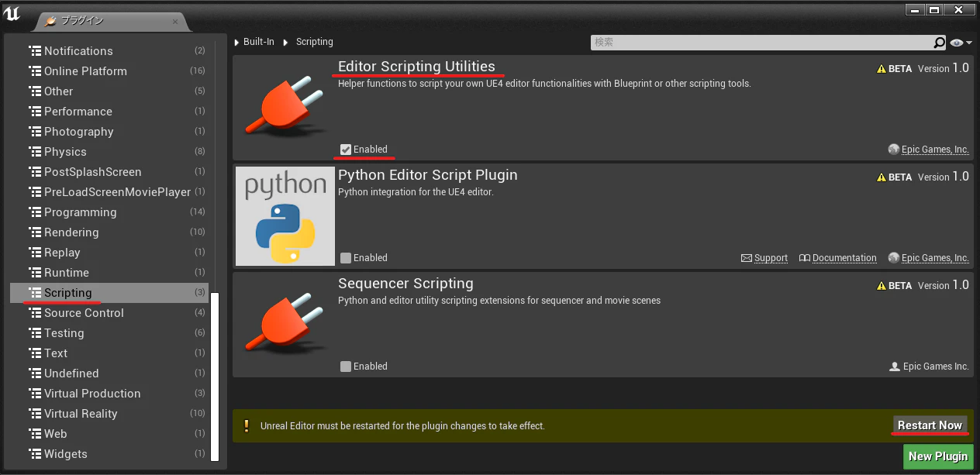Select the Photography category

[109, 132]
